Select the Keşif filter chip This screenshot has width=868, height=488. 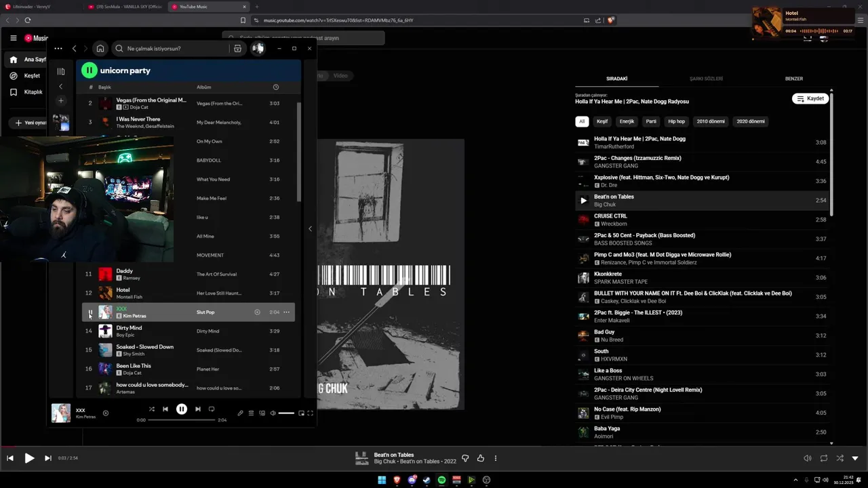(x=601, y=121)
